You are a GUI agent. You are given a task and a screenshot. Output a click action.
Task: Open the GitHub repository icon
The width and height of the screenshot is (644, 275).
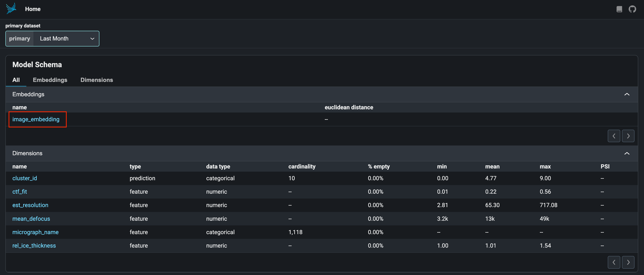click(632, 9)
